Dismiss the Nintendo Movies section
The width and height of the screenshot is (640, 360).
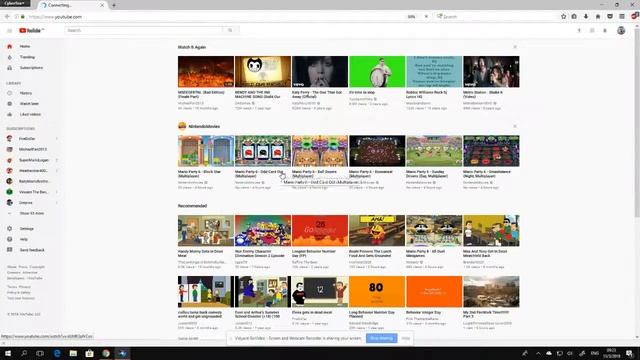[515, 126]
